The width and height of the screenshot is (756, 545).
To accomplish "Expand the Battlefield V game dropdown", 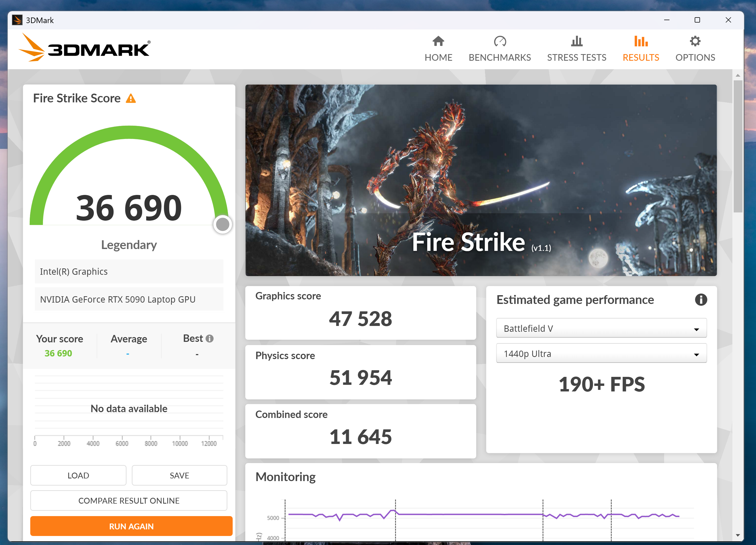I will [x=601, y=328].
